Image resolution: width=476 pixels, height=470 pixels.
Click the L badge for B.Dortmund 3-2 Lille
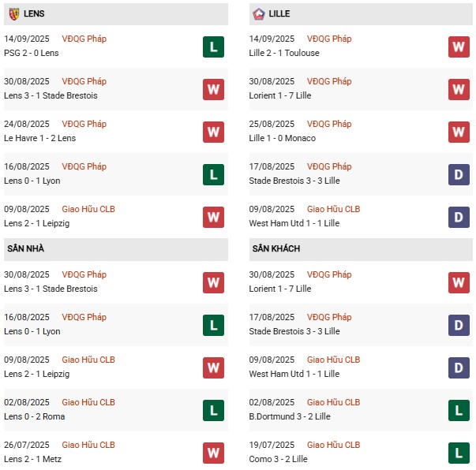click(x=459, y=411)
